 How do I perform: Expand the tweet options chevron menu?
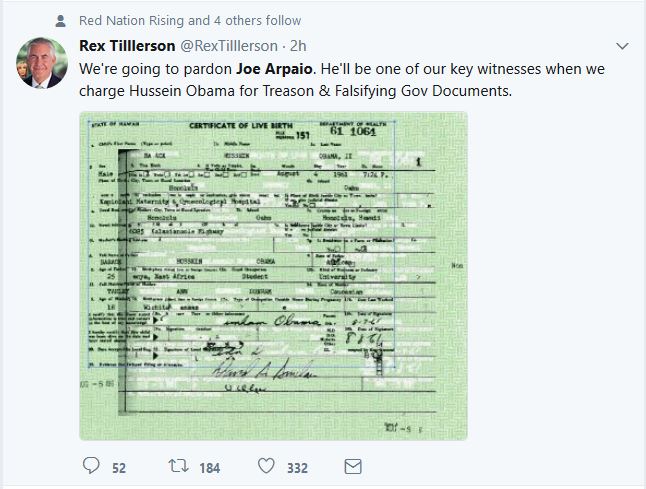pos(622,46)
